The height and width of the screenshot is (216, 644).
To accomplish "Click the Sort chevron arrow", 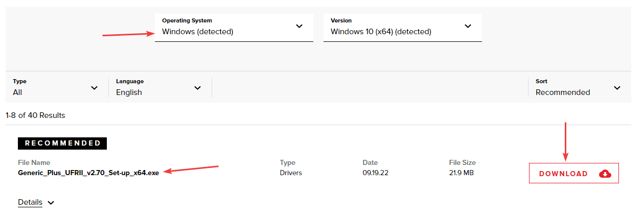I will (617, 88).
